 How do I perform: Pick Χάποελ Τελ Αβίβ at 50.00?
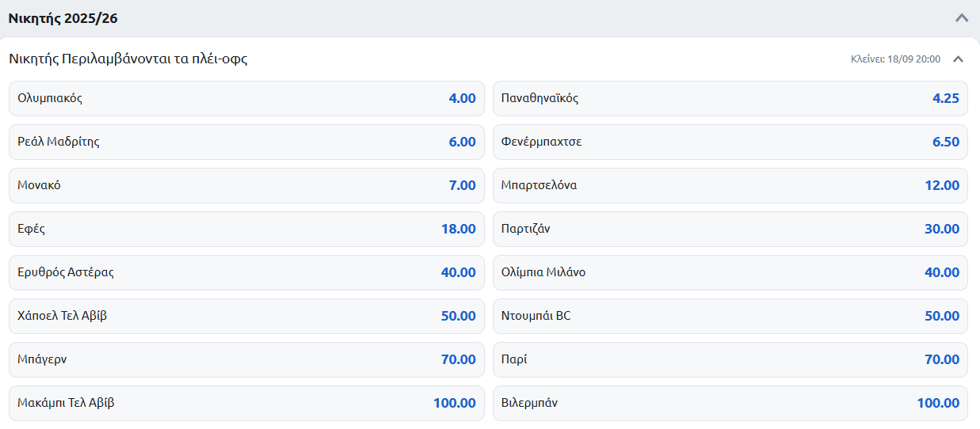(x=246, y=316)
